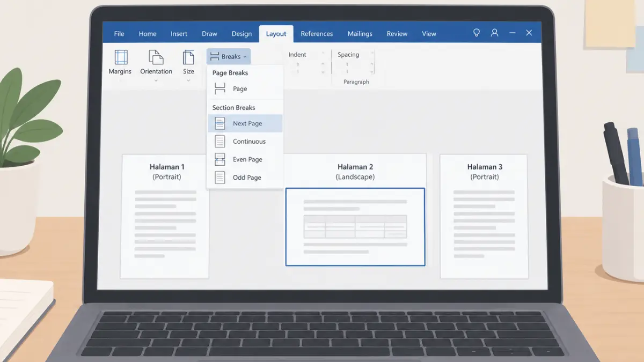The height and width of the screenshot is (362, 644).
Task: Switch to the Design tab
Action: (x=241, y=34)
